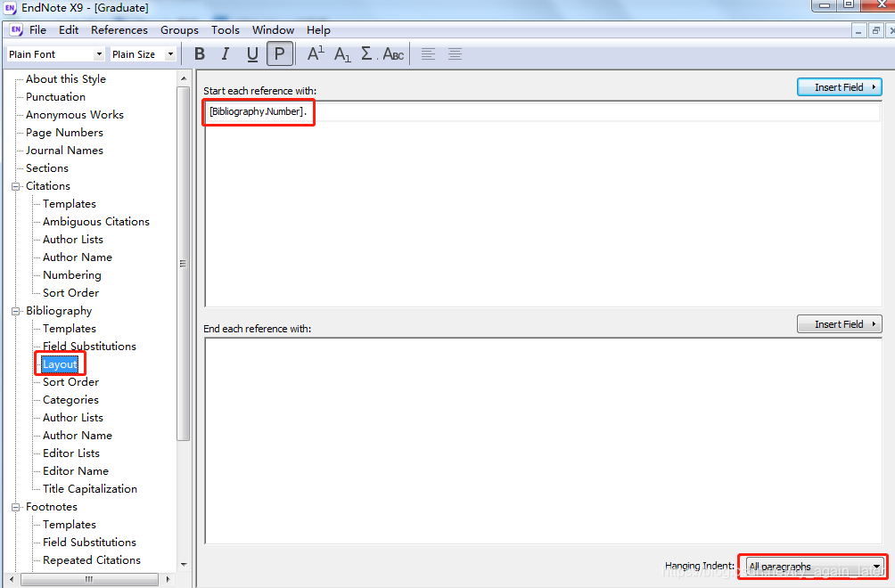Apply Subscript formatting icon
The image size is (895, 588).
[342, 54]
